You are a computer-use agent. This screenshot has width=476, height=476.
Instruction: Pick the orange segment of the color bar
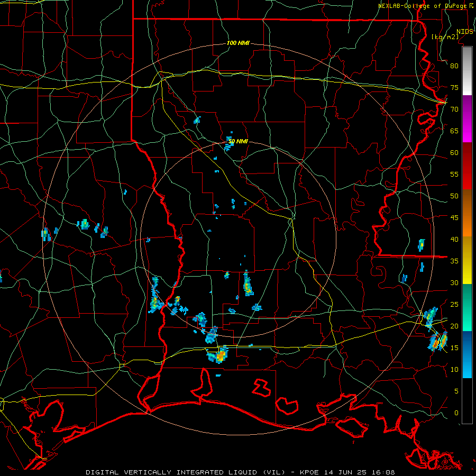click(x=467, y=213)
